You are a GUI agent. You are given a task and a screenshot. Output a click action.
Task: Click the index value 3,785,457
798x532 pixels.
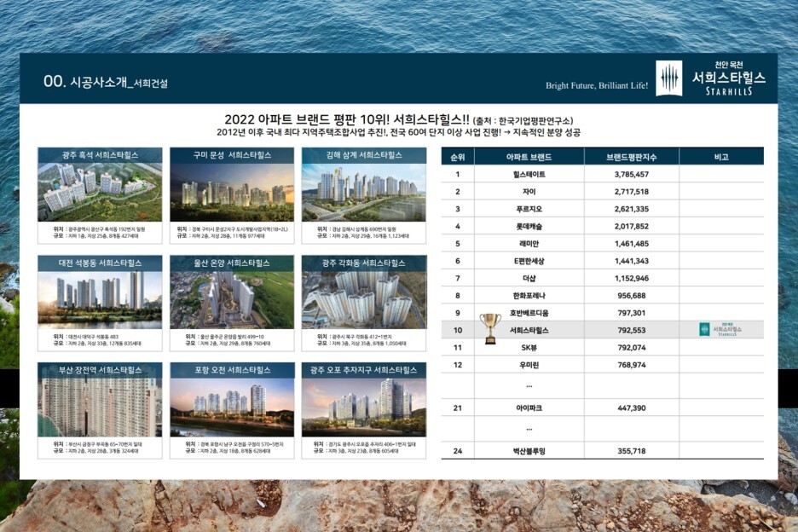coord(631,174)
